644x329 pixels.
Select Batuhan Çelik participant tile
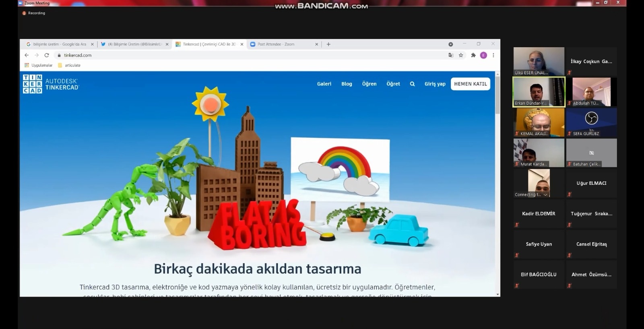point(591,153)
